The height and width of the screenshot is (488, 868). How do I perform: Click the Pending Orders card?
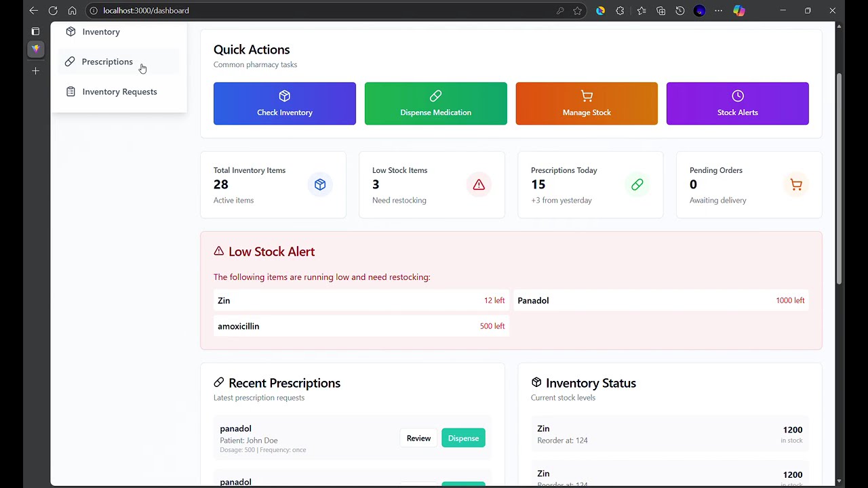[749, 185]
